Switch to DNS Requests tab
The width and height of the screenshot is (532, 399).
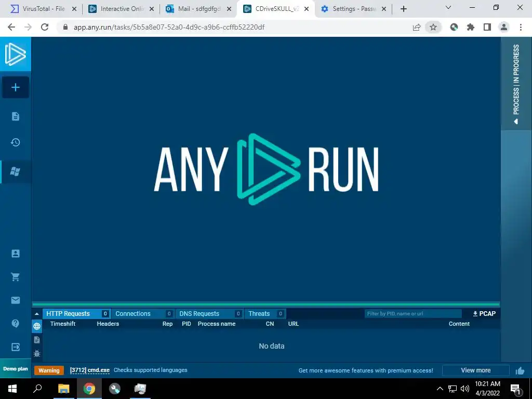click(x=210, y=313)
